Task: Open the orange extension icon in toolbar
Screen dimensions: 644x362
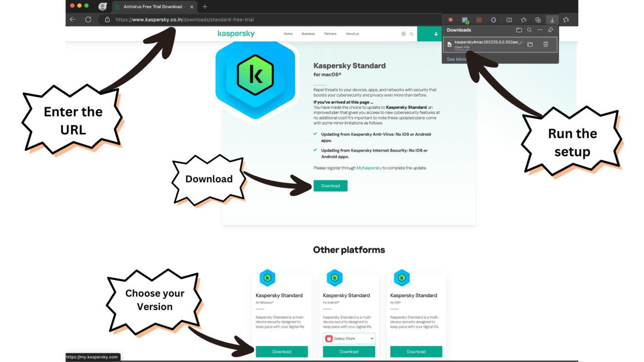Action: click(x=479, y=20)
